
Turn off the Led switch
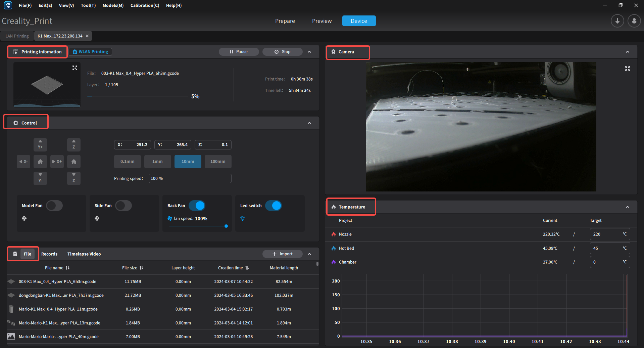click(274, 206)
